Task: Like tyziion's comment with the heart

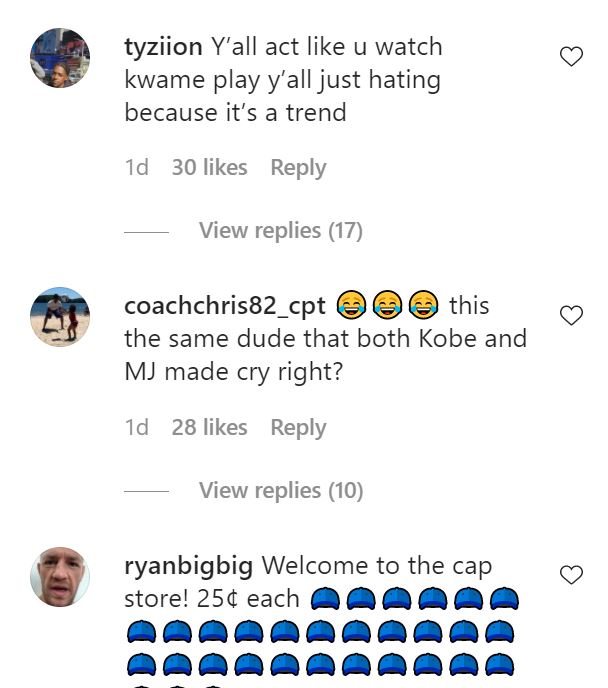Action: pyautogui.click(x=571, y=57)
